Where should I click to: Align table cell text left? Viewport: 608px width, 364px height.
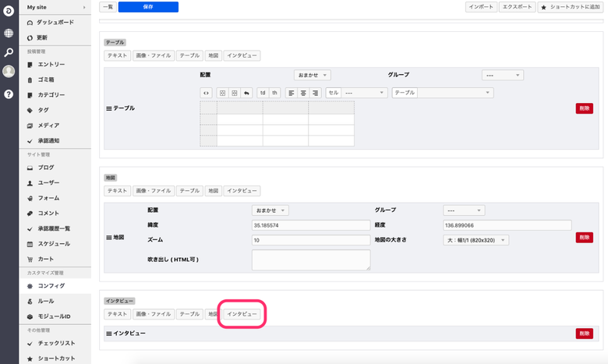coord(291,93)
